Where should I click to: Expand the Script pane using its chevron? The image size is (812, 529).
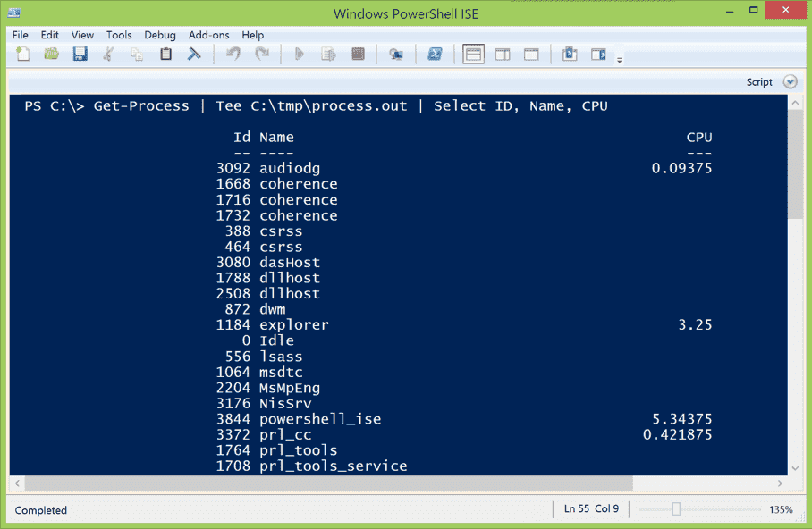point(791,80)
